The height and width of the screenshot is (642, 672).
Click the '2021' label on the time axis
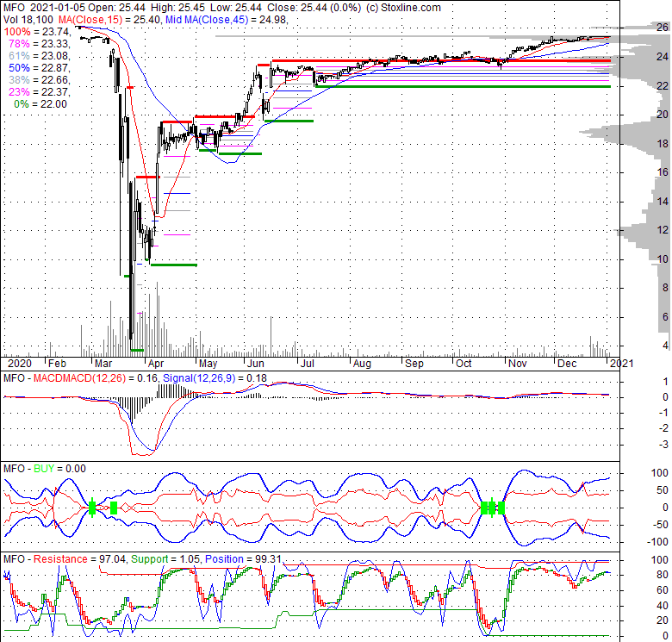621,364
